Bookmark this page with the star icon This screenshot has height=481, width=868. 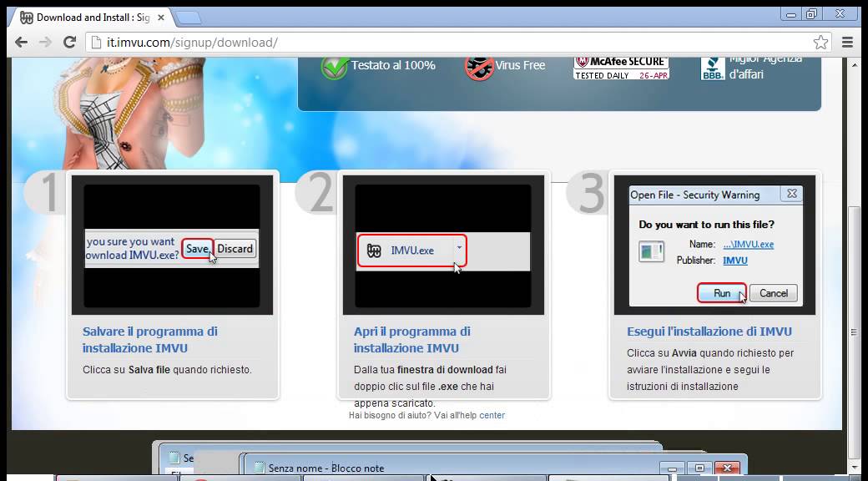tap(821, 42)
